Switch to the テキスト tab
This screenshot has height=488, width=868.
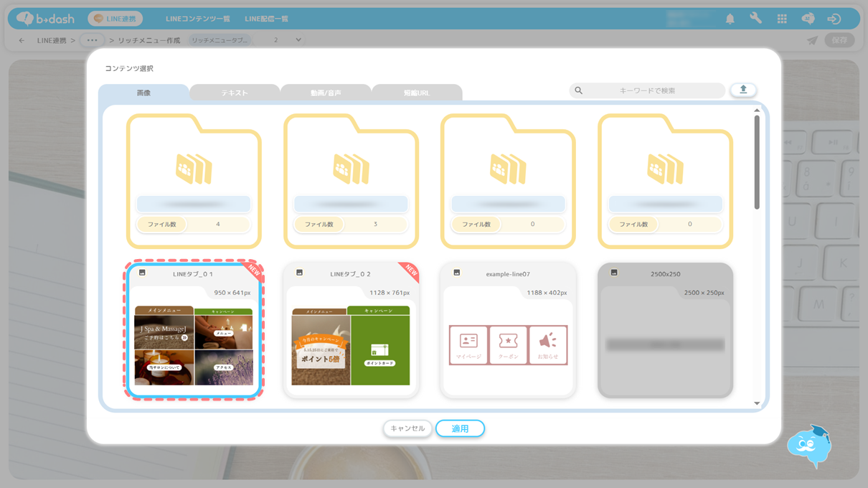click(235, 93)
